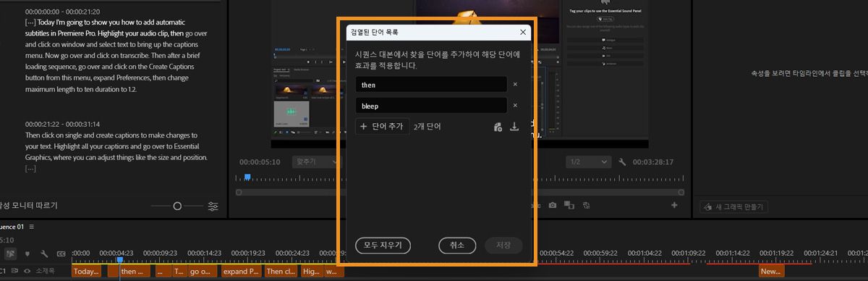The image size is (868, 281).
Task: Edit the 'then' word input field
Action: tap(431, 85)
